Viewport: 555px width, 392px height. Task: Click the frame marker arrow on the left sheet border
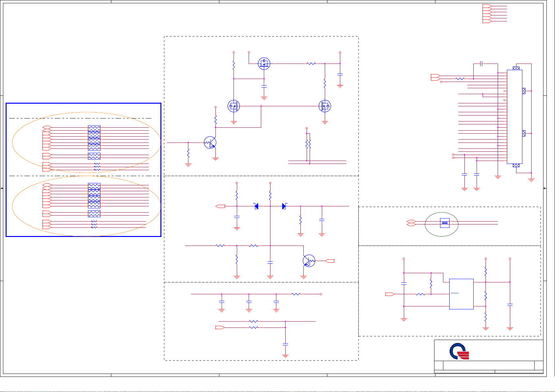click(2, 188)
